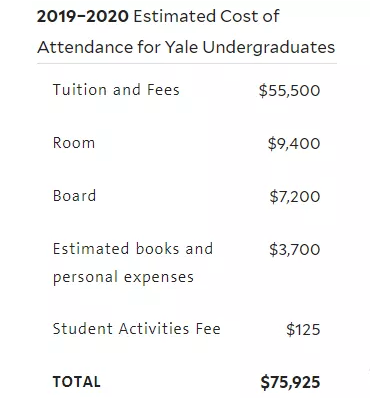The image size is (370, 403).
Task: Click the $55,500 tuition amount
Action: click(x=289, y=90)
